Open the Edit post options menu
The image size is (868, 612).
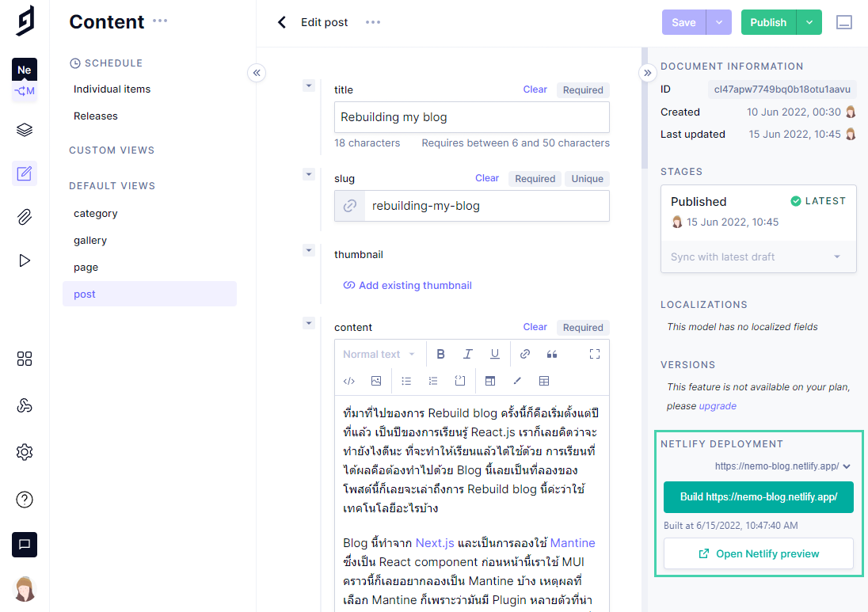(x=372, y=22)
